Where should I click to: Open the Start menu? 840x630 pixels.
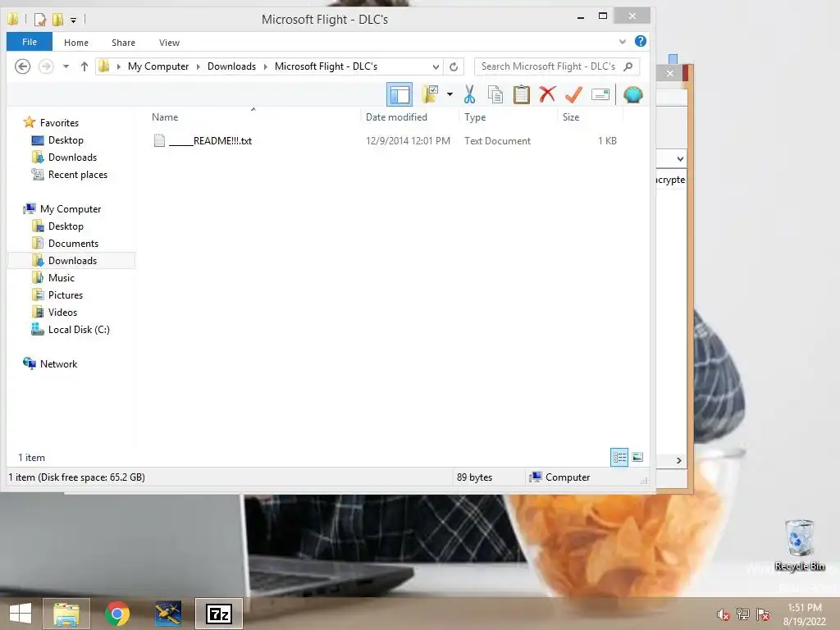click(x=21, y=614)
